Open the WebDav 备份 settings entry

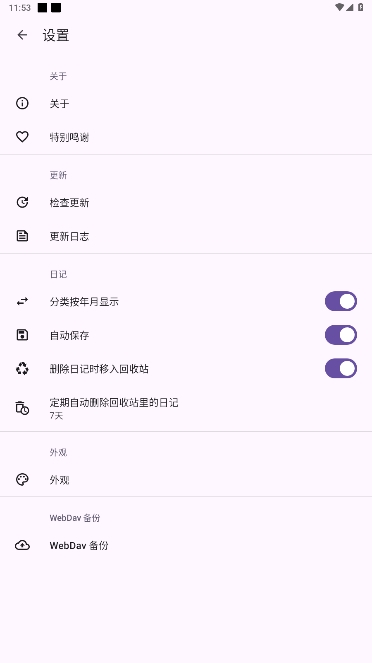click(x=186, y=545)
